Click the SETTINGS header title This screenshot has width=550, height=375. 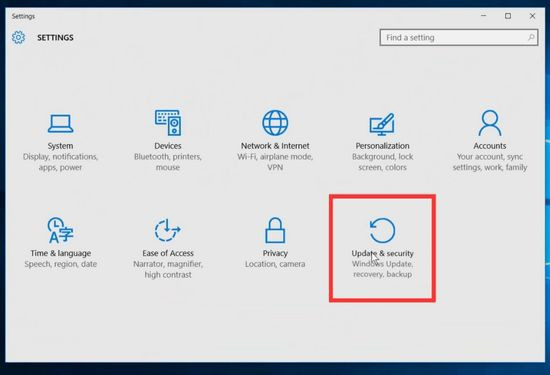[x=55, y=38]
